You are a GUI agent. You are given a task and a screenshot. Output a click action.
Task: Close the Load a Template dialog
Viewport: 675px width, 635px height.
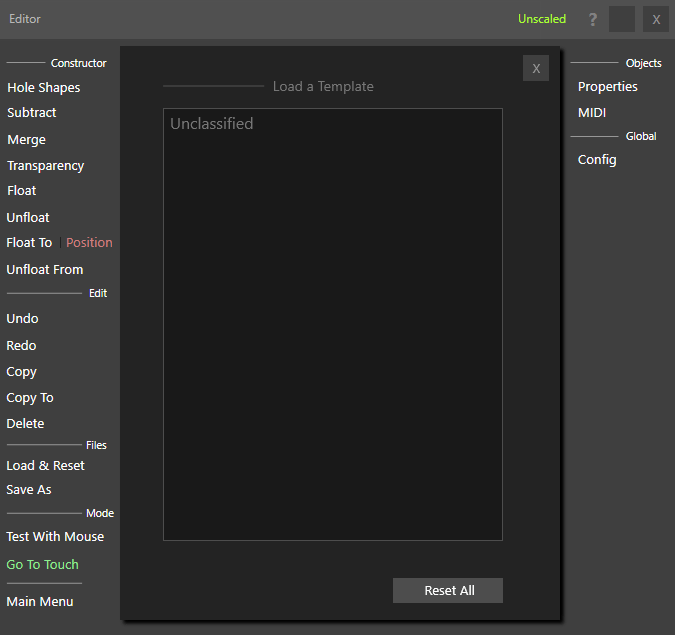click(x=536, y=68)
